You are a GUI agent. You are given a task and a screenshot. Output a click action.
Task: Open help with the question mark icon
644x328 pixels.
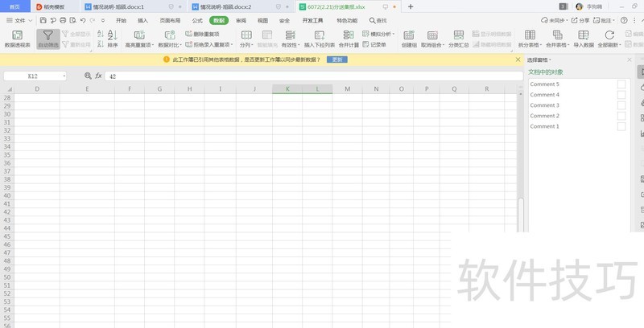[x=624, y=20]
